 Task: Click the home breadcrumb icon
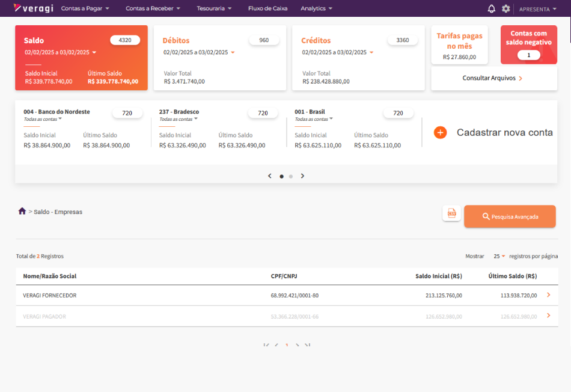coord(22,211)
